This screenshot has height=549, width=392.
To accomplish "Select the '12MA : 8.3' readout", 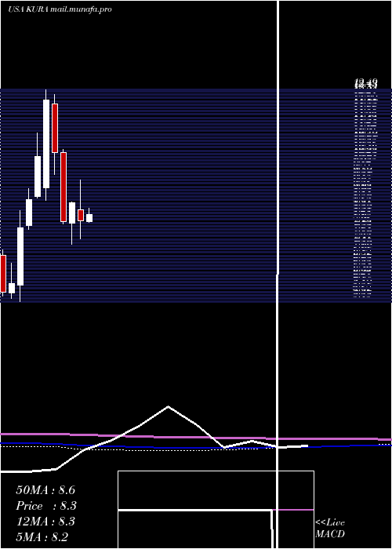I will (x=45, y=522).
